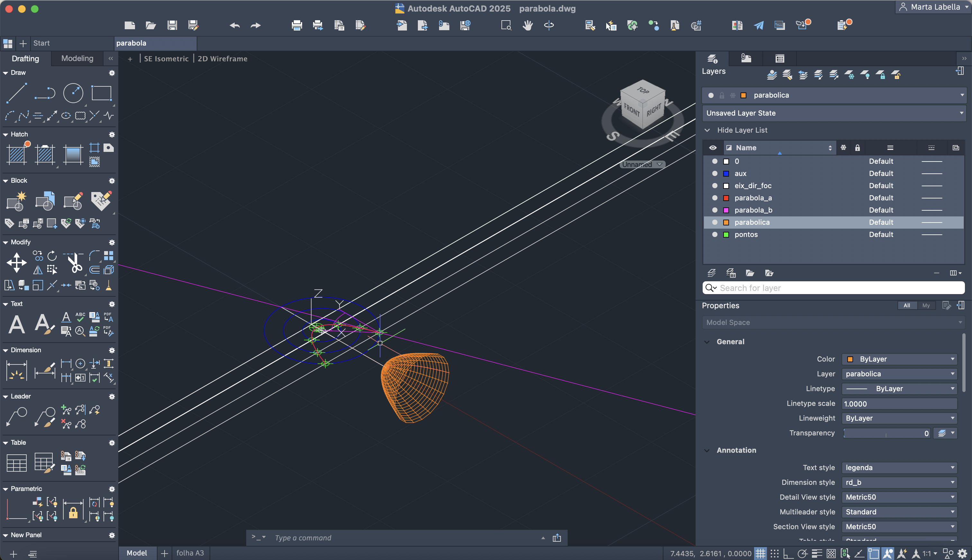Image resolution: width=972 pixels, height=560 pixels.
Task: Toggle visibility of parabola_a layer
Action: 715,198
